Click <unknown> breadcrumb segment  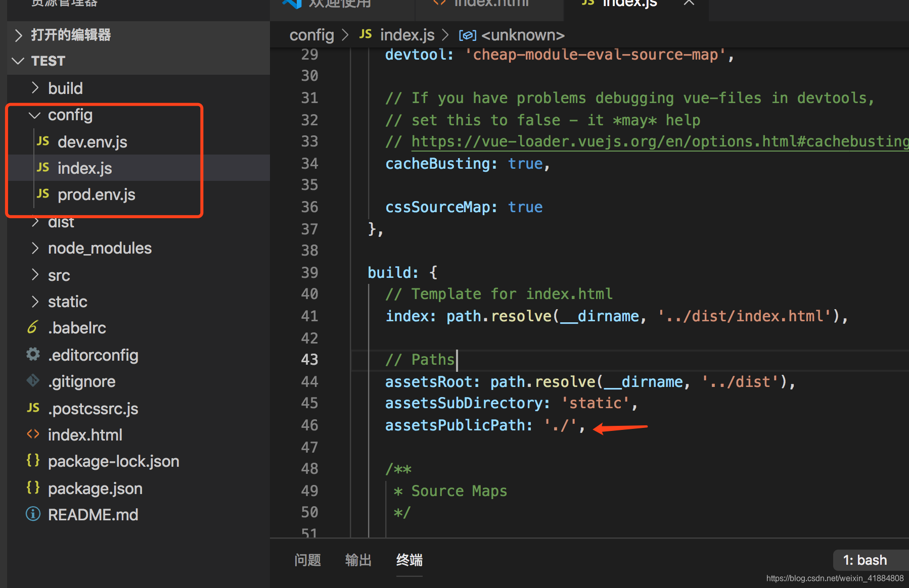click(x=523, y=35)
